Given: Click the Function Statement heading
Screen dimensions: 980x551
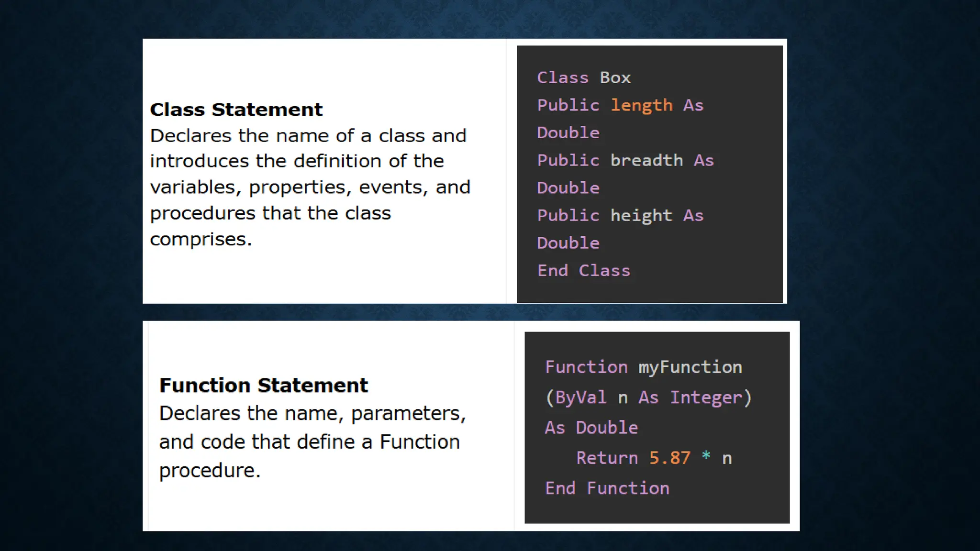Looking at the screenshot, I should click(263, 386).
